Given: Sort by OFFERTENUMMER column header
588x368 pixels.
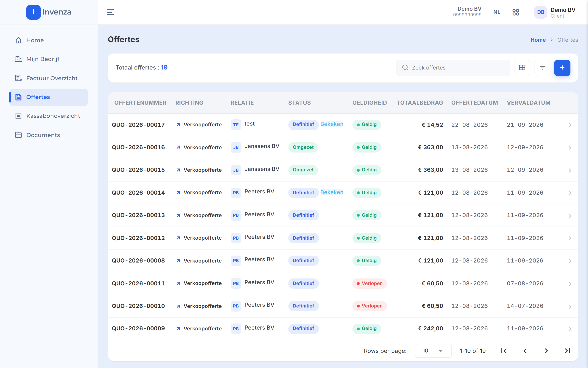Looking at the screenshot, I should pyautogui.click(x=140, y=103).
